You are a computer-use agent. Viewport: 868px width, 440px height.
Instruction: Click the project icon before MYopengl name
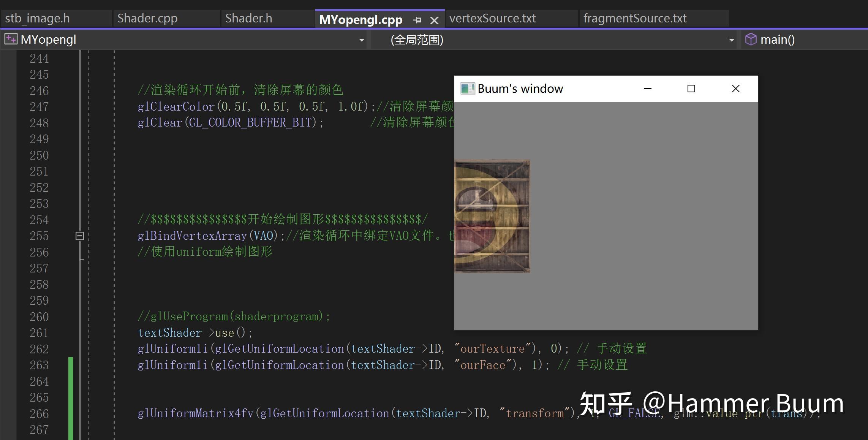point(10,39)
